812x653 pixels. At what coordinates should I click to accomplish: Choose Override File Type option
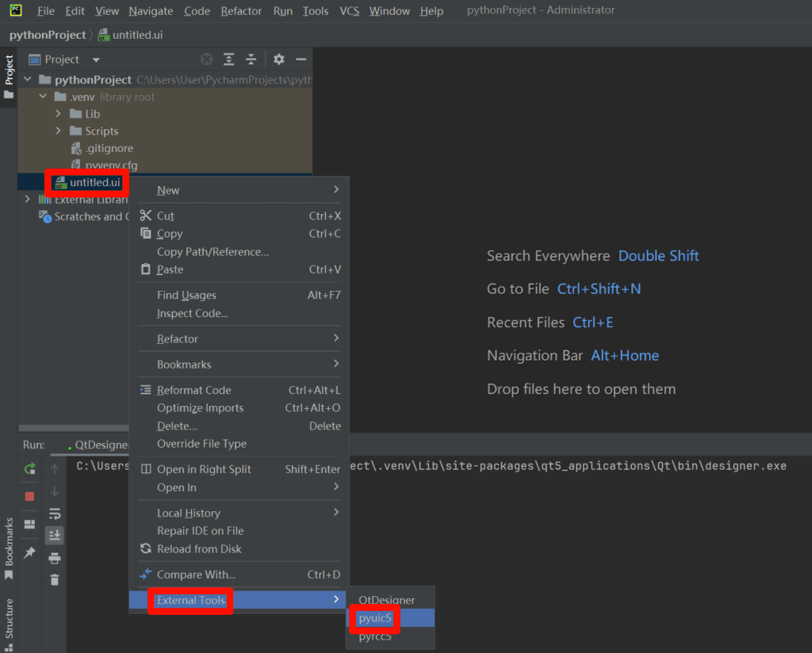click(x=239, y=444)
